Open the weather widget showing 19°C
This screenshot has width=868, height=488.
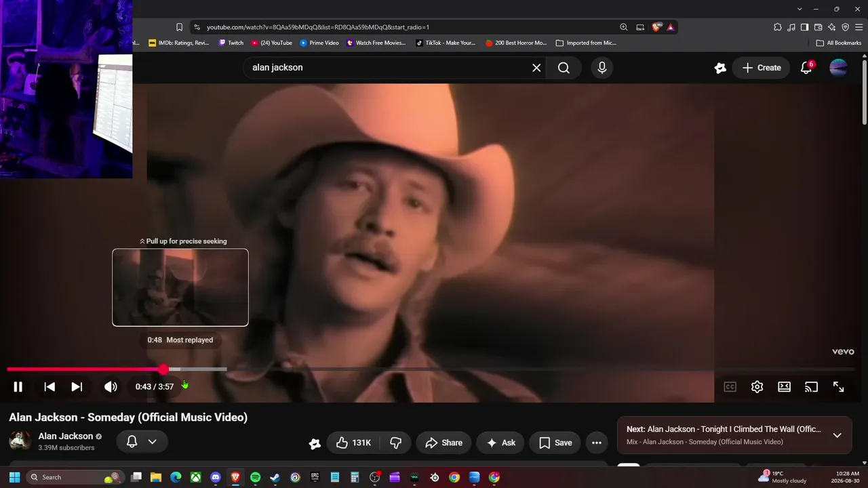783,477
